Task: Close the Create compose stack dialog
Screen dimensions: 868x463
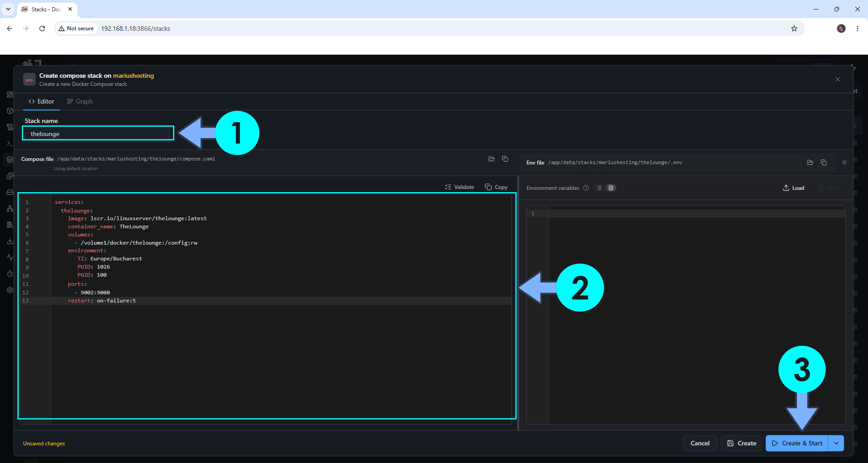Action: coord(838,79)
